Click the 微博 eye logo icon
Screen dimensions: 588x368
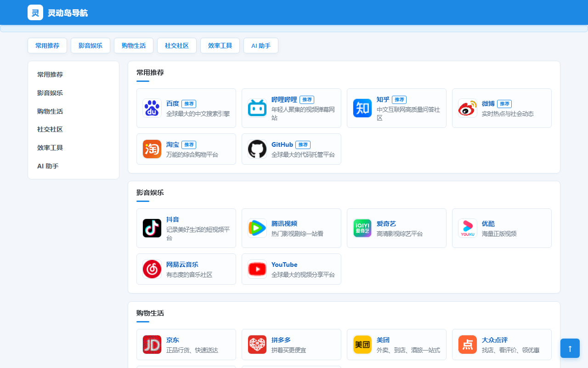pos(468,108)
